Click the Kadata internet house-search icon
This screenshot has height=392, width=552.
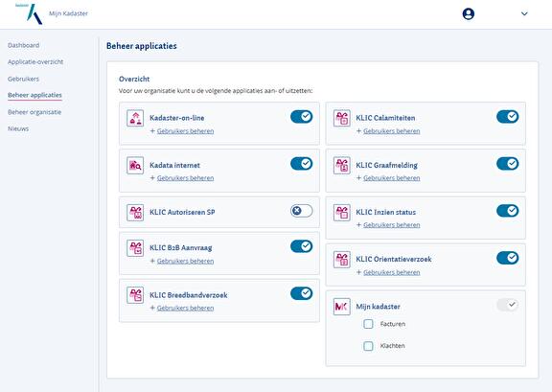pyautogui.click(x=135, y=165)
